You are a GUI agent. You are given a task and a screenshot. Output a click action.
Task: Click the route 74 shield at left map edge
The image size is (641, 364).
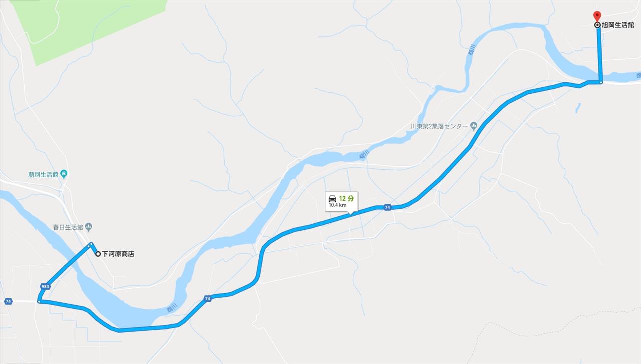tap(8, 301)
